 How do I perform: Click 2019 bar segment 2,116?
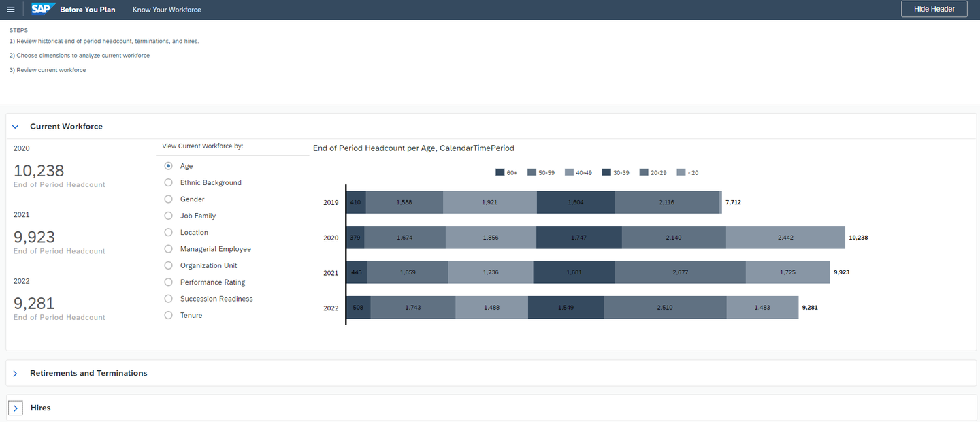click(x=667, y=202)
